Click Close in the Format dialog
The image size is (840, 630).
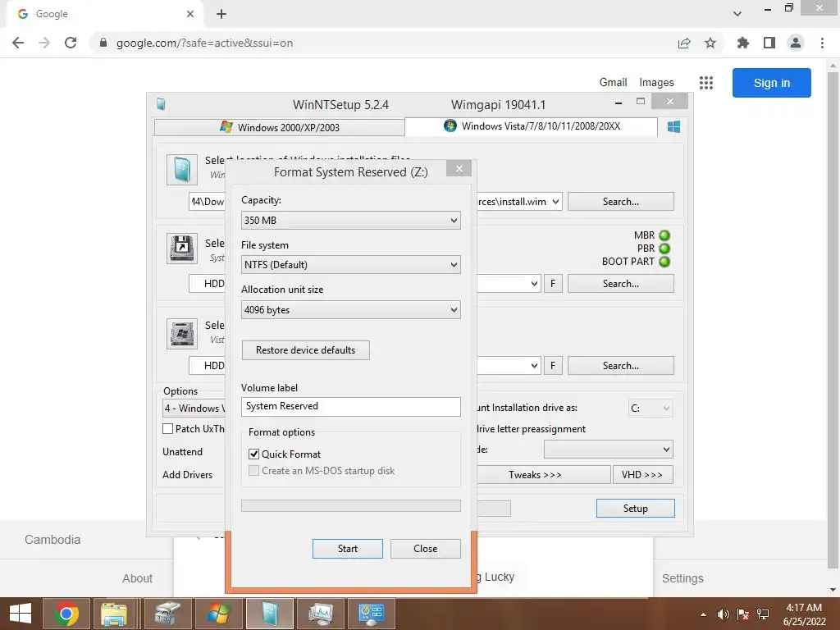coord(426,549)
